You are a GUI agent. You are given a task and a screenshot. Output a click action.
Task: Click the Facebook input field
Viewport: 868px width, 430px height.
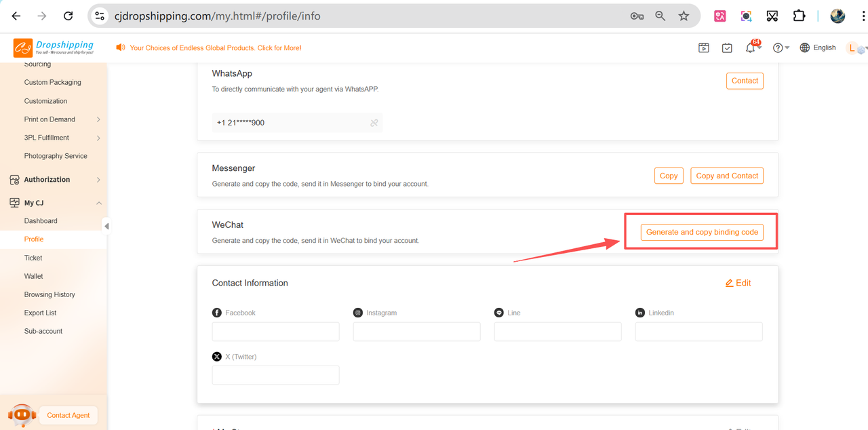click(275, 332)
